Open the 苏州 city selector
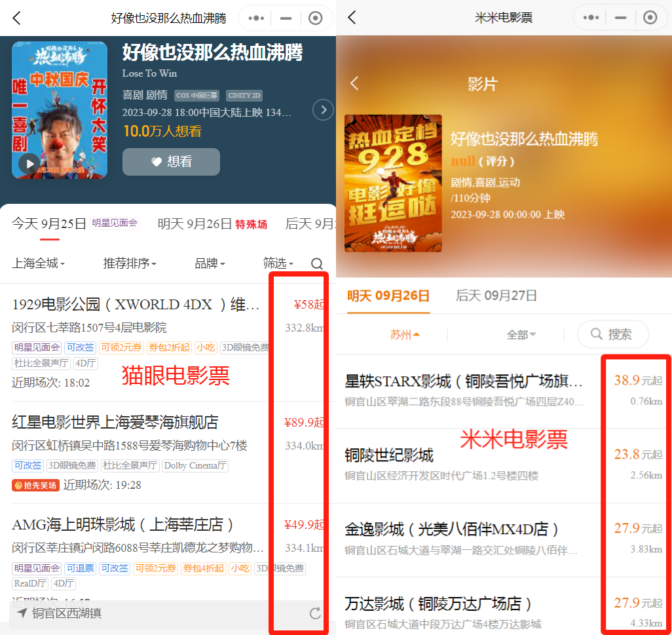The width and height of the screenshot is (672, 635). coord(404,335)
